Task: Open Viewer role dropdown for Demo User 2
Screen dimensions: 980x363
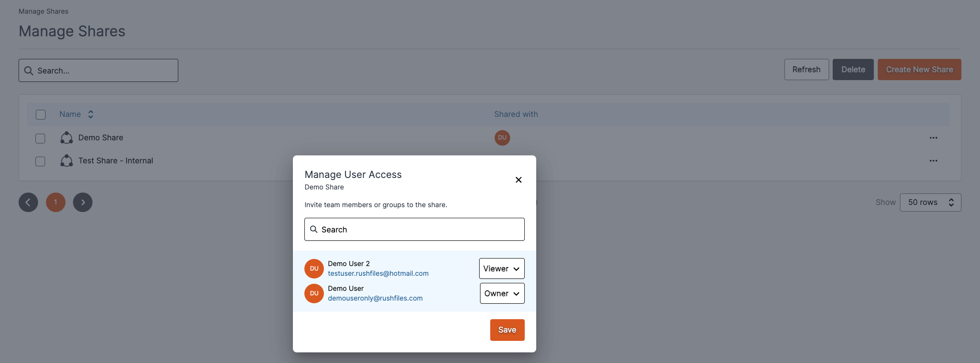Action: point(502,269)
